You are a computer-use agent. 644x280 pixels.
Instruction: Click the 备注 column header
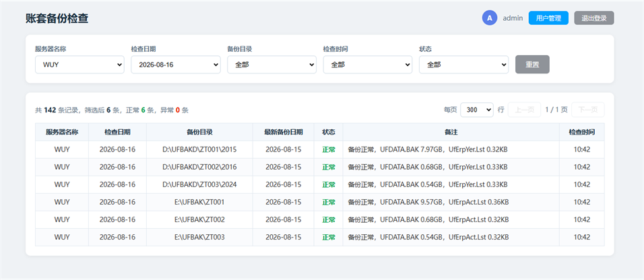coord(451,132)
